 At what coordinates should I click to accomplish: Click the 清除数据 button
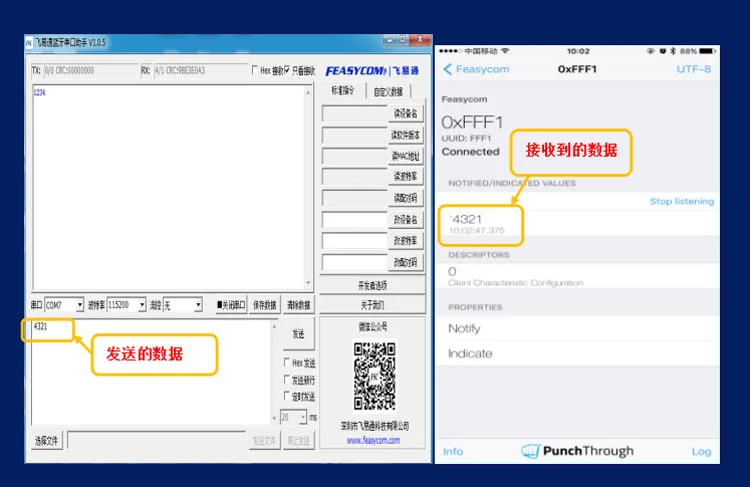coord(298,305)
